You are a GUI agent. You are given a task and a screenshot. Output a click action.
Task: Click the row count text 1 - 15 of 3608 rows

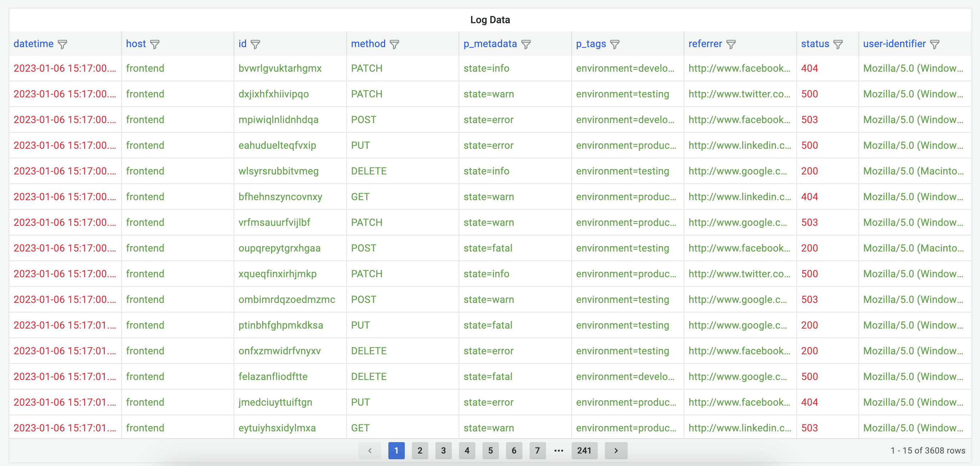(x=928, y=451)
